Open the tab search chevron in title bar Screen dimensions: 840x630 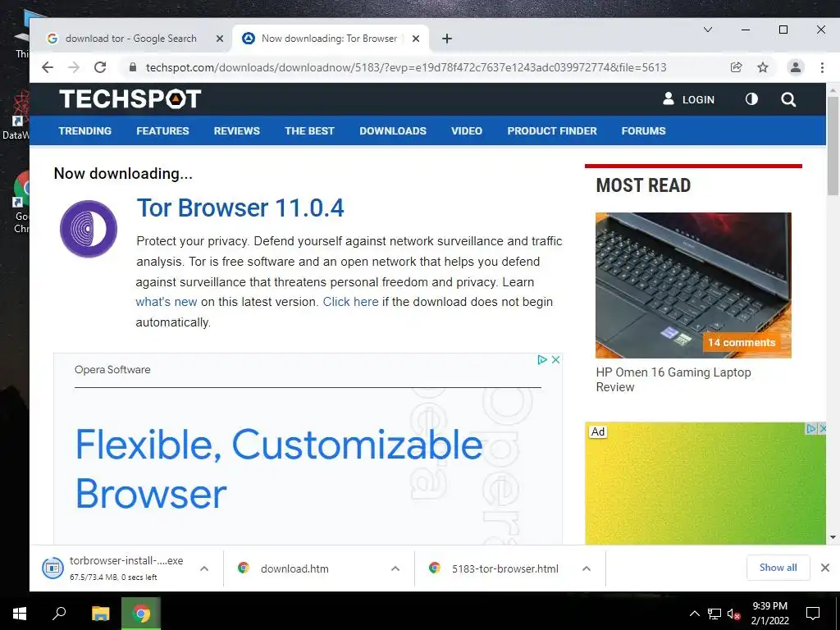[x=708, y=30]
